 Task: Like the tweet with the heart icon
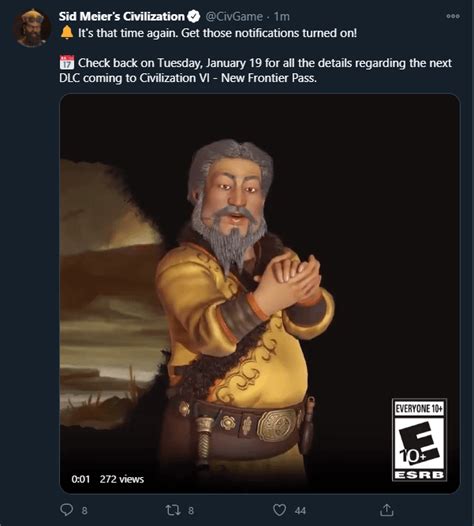(279, 510)
